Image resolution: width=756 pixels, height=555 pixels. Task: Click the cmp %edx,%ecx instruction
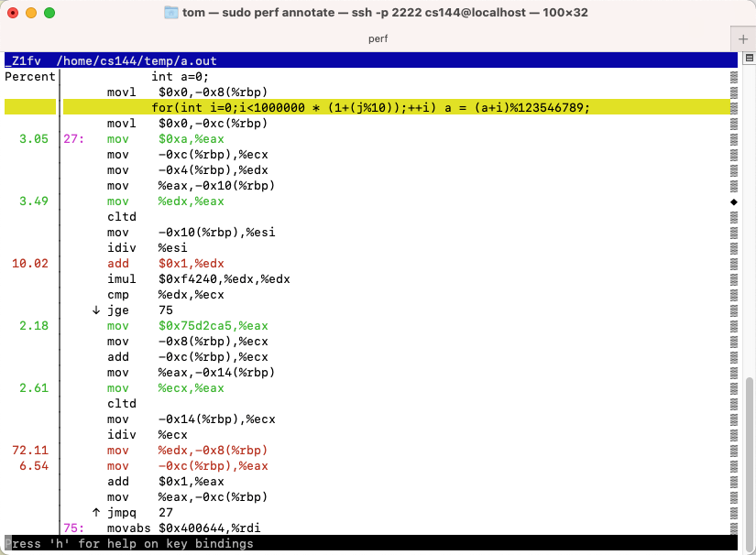click(x=165, y=295)
